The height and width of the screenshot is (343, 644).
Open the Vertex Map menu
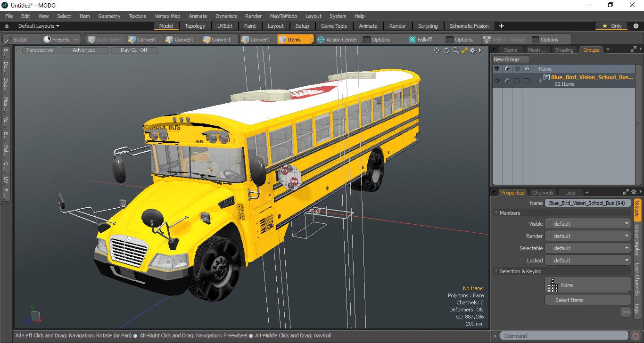(167, 16)
